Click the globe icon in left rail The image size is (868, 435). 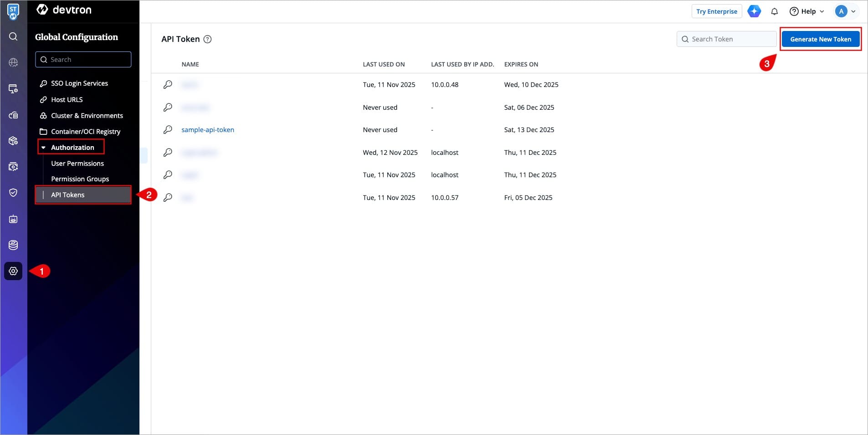[x=13, y=62]
